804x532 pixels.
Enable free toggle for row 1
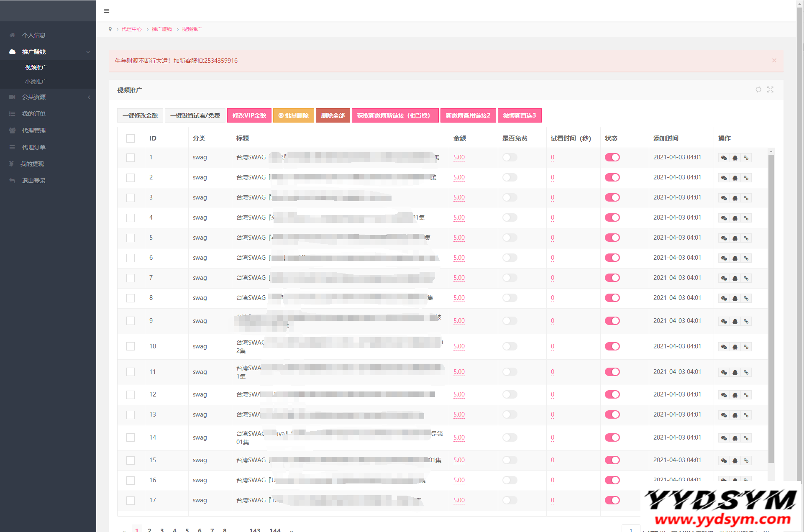click(x=510, y=157)
